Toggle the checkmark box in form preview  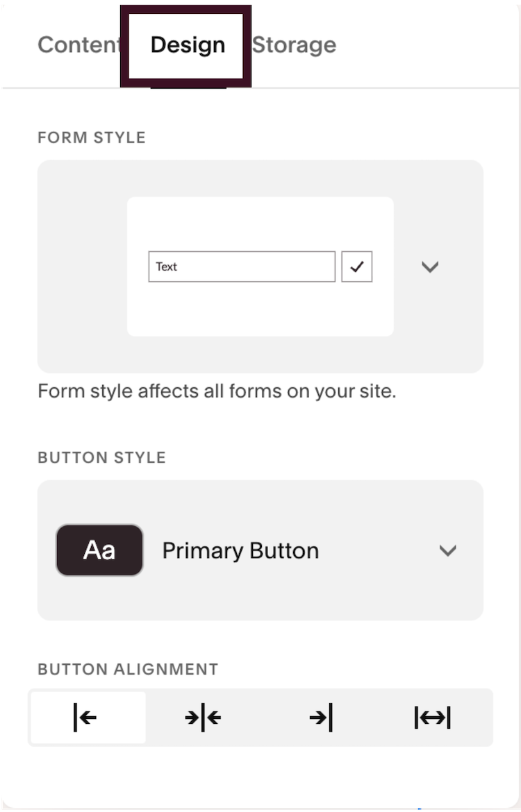pos(356,267)
